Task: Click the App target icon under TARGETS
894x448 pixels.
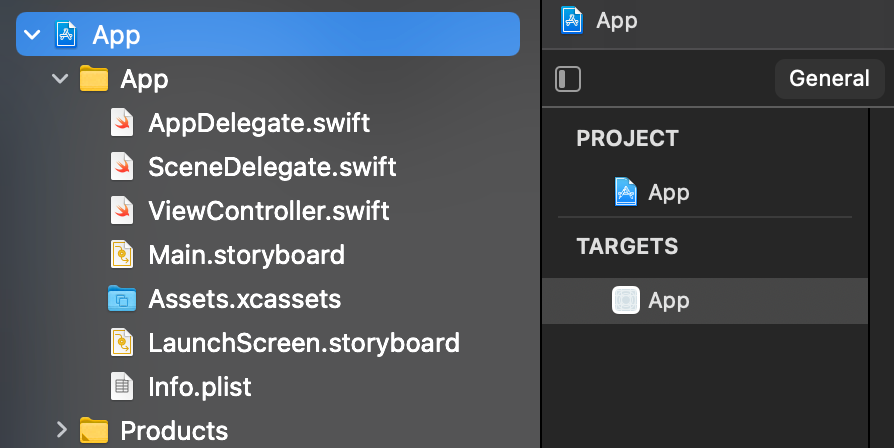Action: (x=625, y=300)
